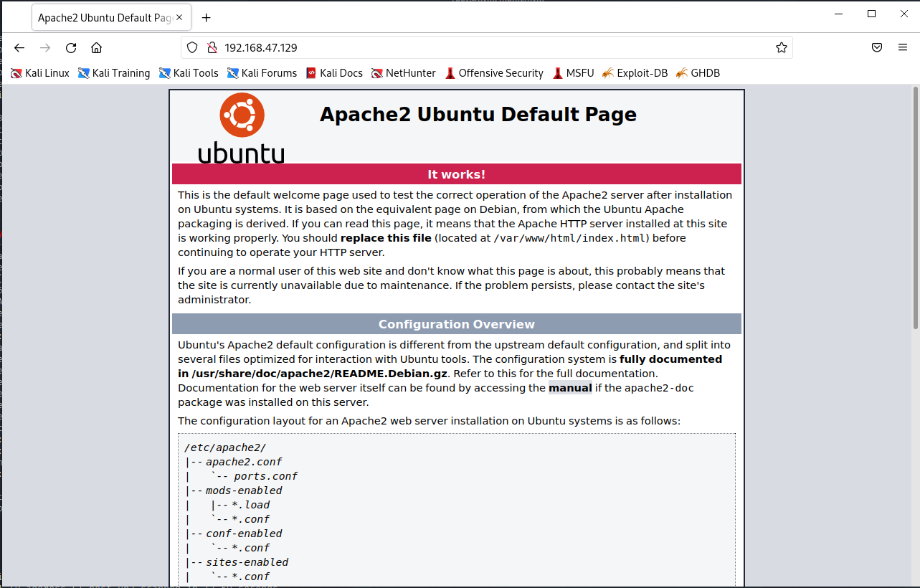Open the MSFU bookmark
Image resolution: width=920 pixels, height=588 pixels.
click(x=573, y=72)
